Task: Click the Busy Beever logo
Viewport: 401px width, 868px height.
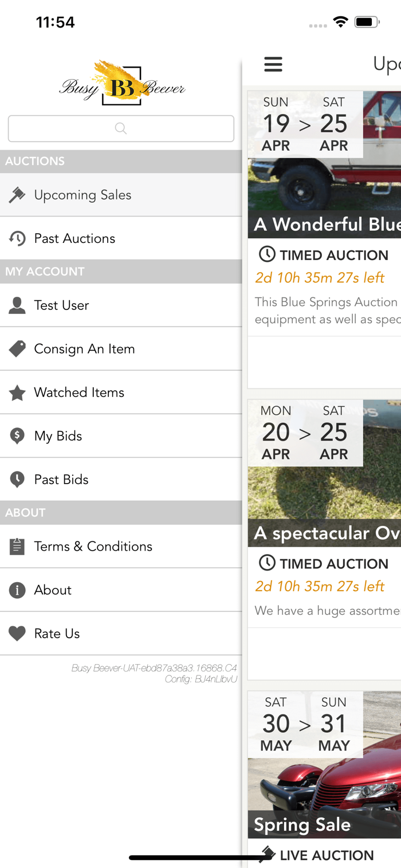Action: [x=122, y=84]
